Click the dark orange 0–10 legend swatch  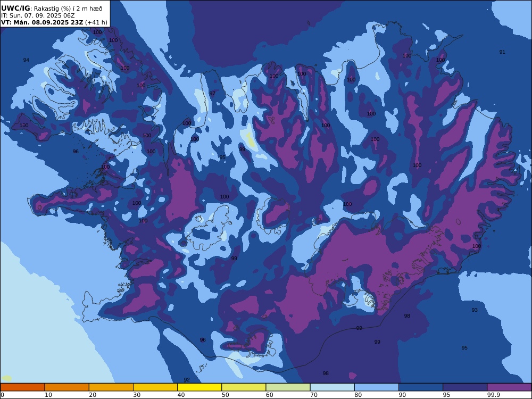pyautogui.click(x=22, y=387)
